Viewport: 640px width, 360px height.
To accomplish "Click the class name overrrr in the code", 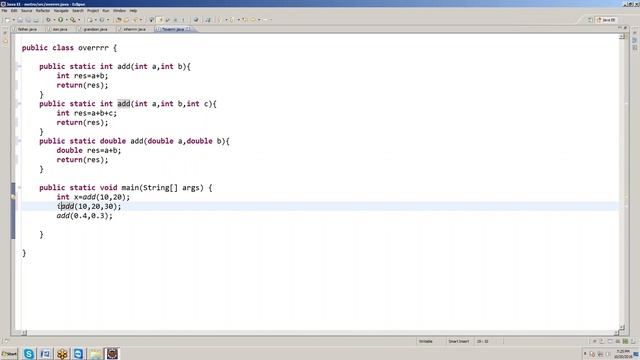I will [93, 48].
